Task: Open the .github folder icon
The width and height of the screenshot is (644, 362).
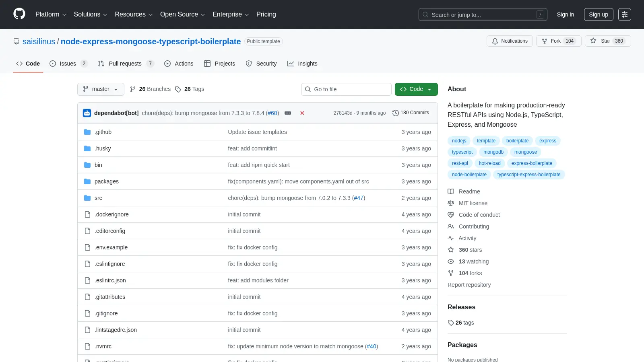Action: (x=87, y=132)
